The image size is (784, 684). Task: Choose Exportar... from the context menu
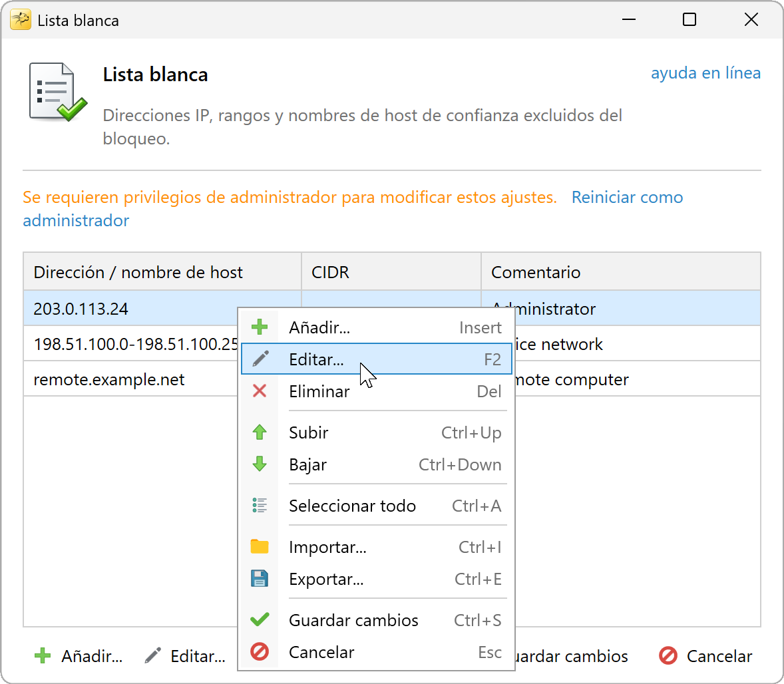(x=377, y=578)
